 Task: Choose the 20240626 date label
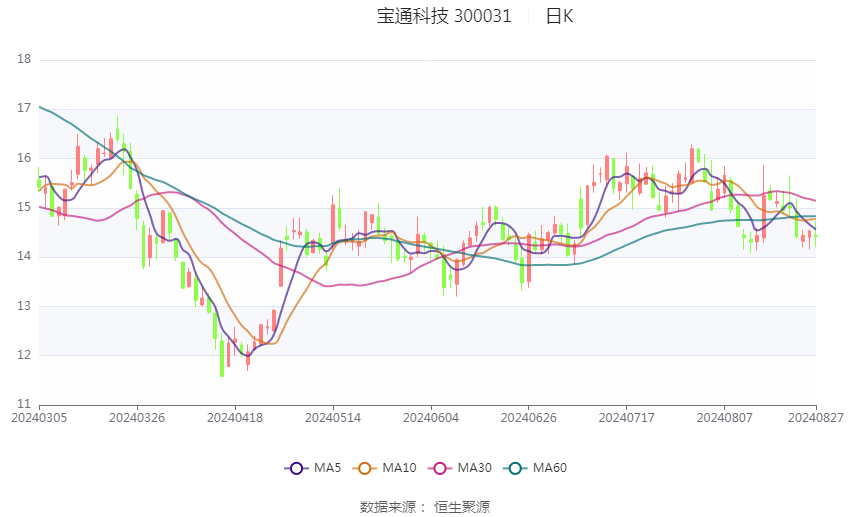pos(528,416)
